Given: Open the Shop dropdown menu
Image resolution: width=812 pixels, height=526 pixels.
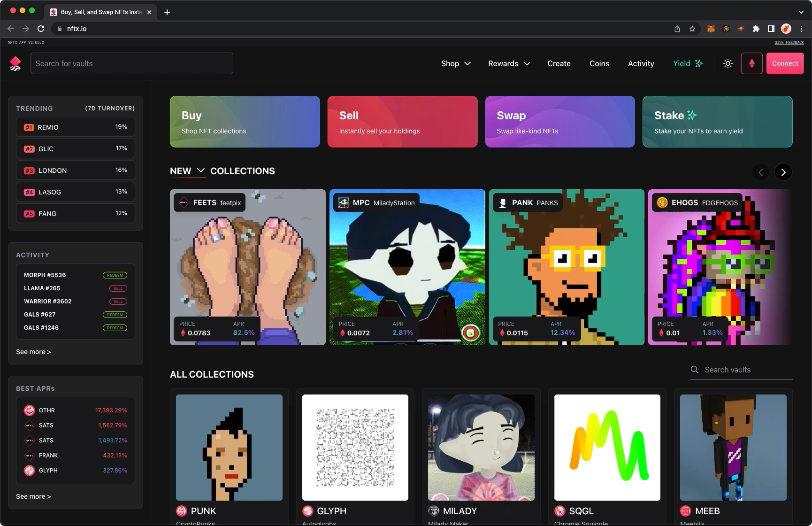Looking at the screenshot, I should (x=456, y=63).
